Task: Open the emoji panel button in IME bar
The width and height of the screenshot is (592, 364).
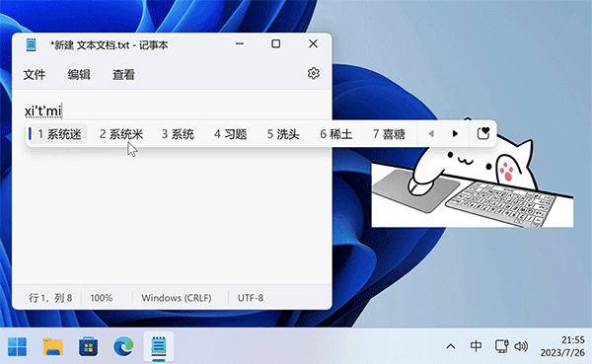Action: coord(483,133)
